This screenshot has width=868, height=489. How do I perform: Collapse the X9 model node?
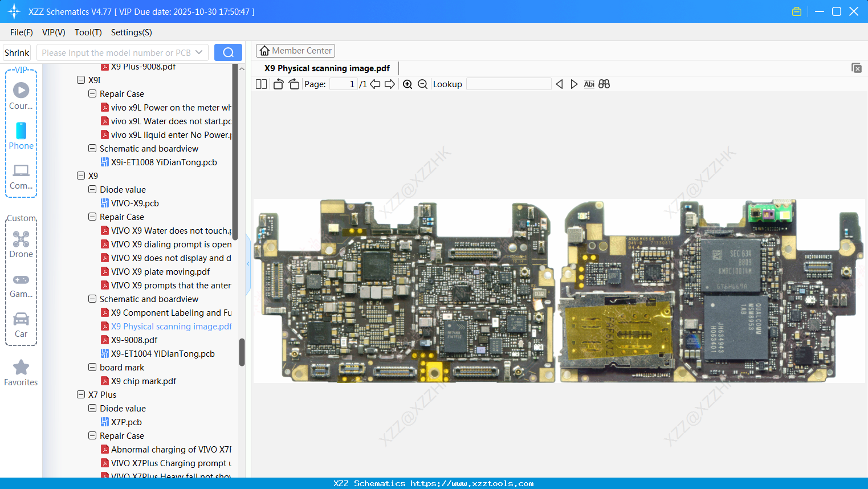click(81, 176)
